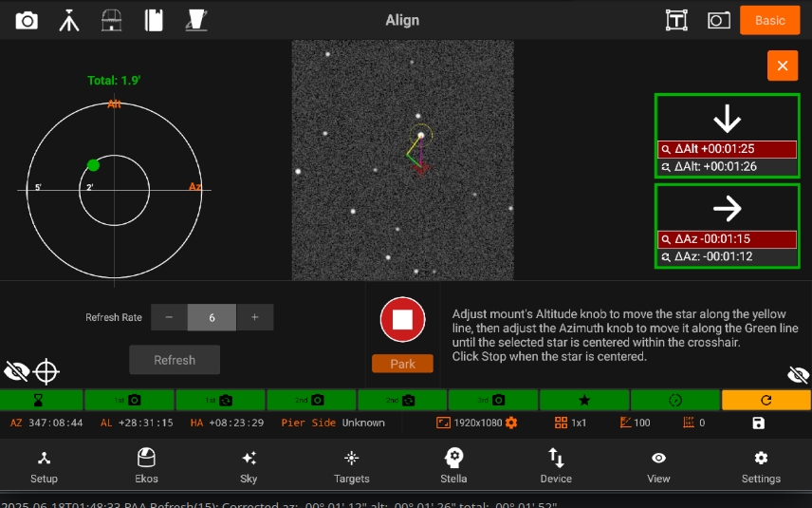Click the frame resolution icon
812x508 pixels.
pos(443,423)
